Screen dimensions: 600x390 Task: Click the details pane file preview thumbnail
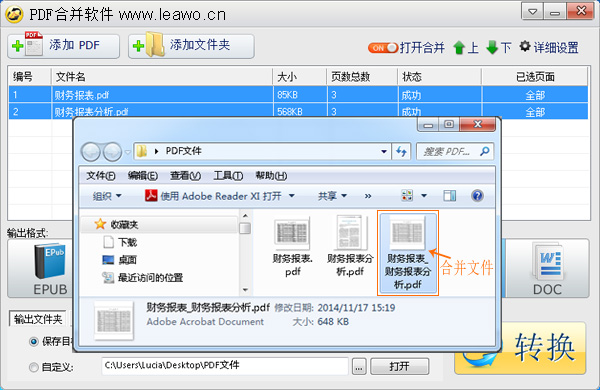point(114,321)
